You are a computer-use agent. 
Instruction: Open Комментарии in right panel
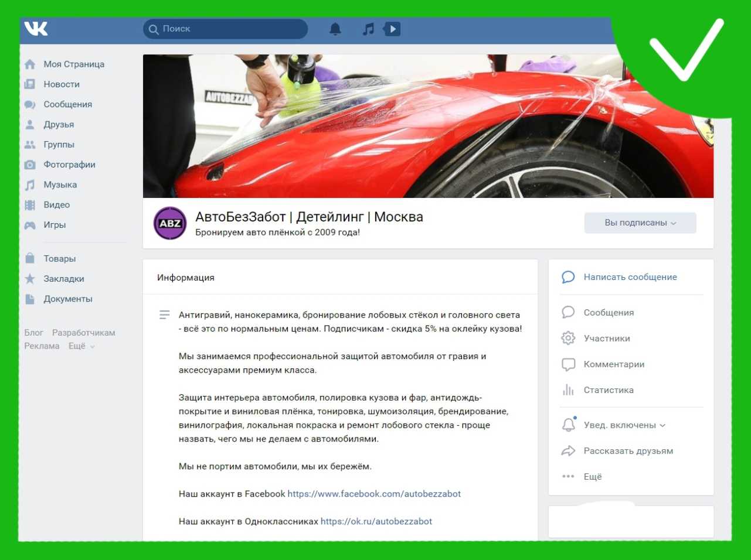[x=614, y=364]
